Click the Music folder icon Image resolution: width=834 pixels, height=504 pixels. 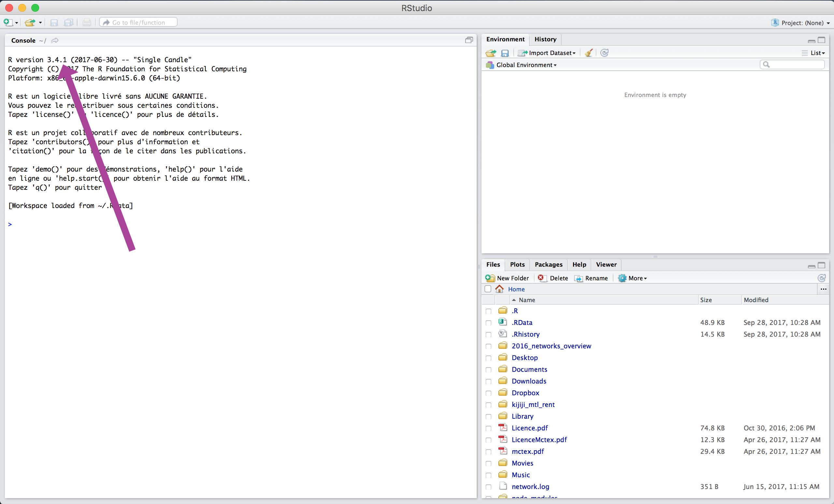click(x=503, y=474)
